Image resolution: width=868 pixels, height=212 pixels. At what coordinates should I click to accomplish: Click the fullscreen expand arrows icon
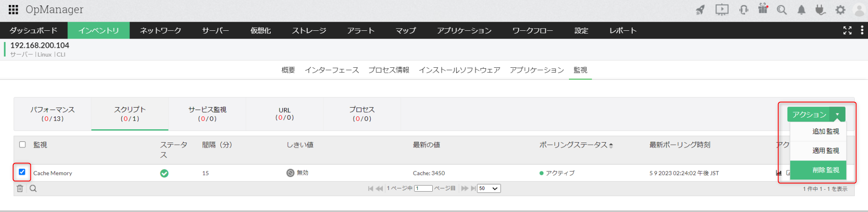click(x=847, y=30)
